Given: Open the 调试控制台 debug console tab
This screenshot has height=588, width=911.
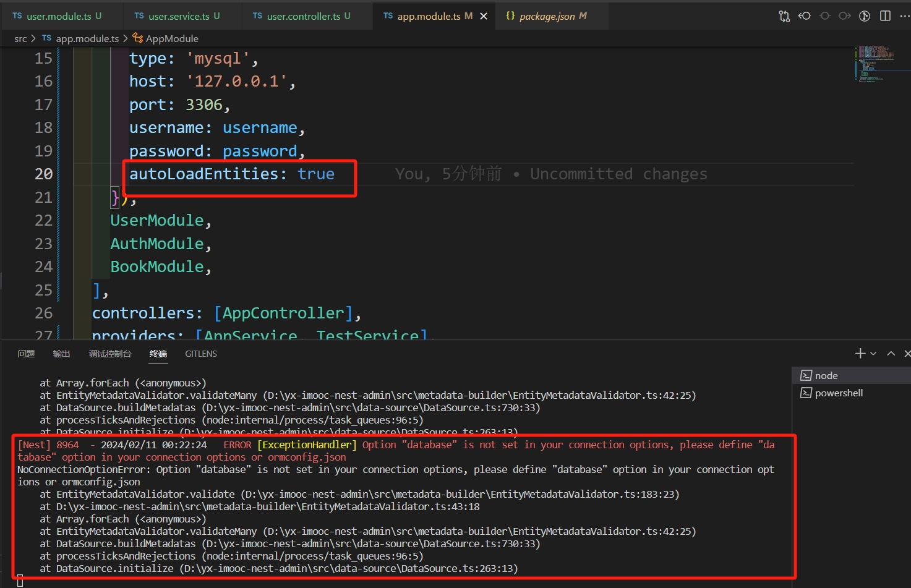Looking at the screenshot, I should pyautogui.click(x=110, y=354).
